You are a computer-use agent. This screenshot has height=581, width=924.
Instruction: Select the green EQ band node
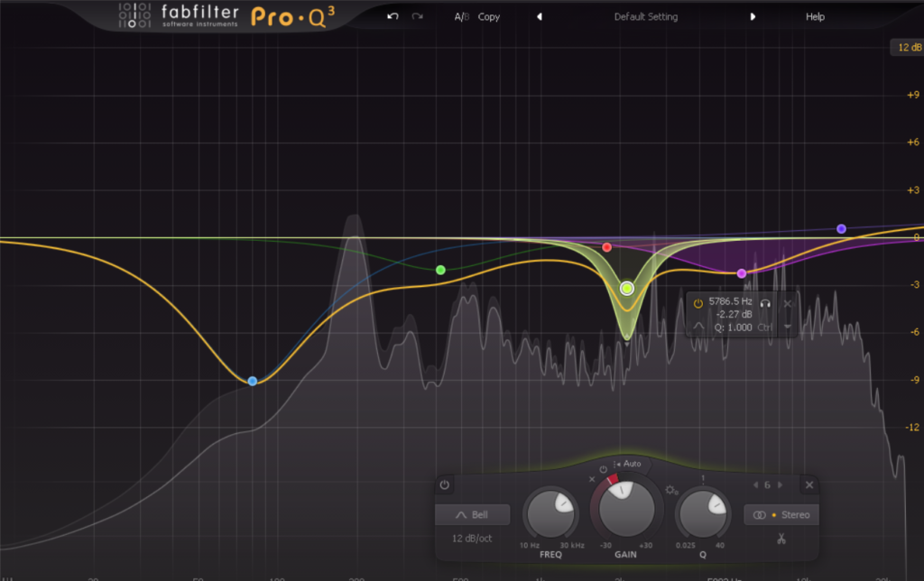click(440, 270)
